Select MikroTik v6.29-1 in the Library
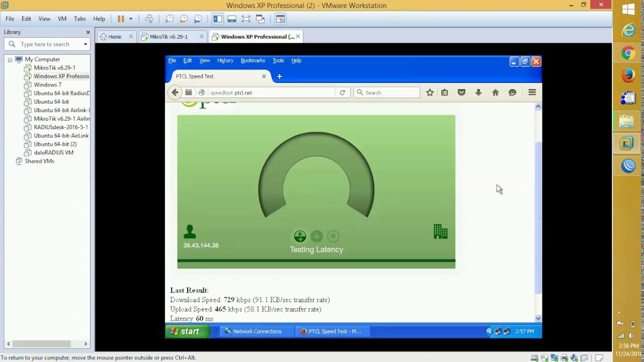644x362 pixels. coord(54,67)
